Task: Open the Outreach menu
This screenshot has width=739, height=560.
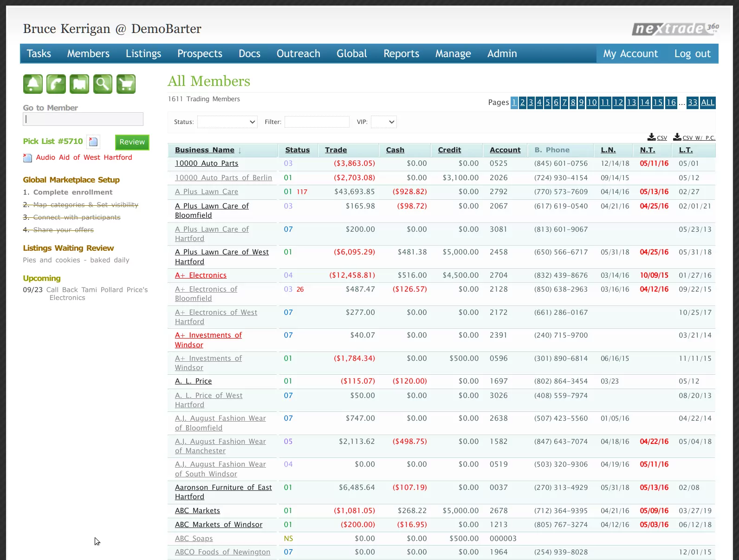Action: [298, 54]
